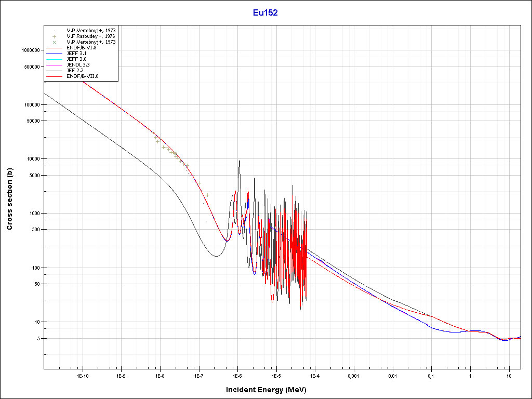Viewport: 532px width, 399px height.
Task: Click the 1E-6 tick on the x-axis
Action: pos(237,375)
